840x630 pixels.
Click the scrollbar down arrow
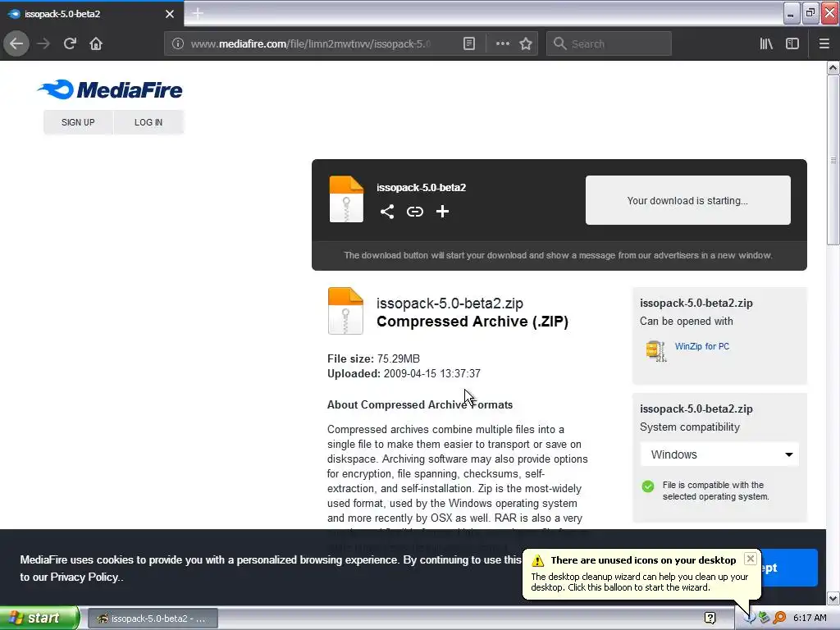(833, 598)
